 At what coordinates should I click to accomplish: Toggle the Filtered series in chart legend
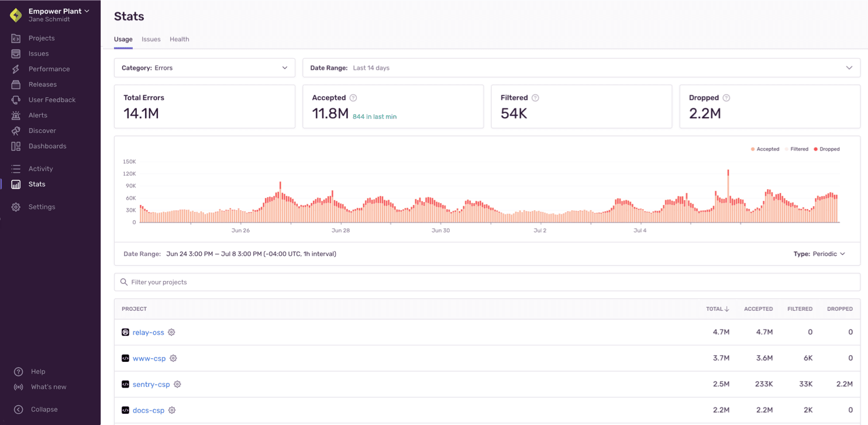tap(798, 149)
